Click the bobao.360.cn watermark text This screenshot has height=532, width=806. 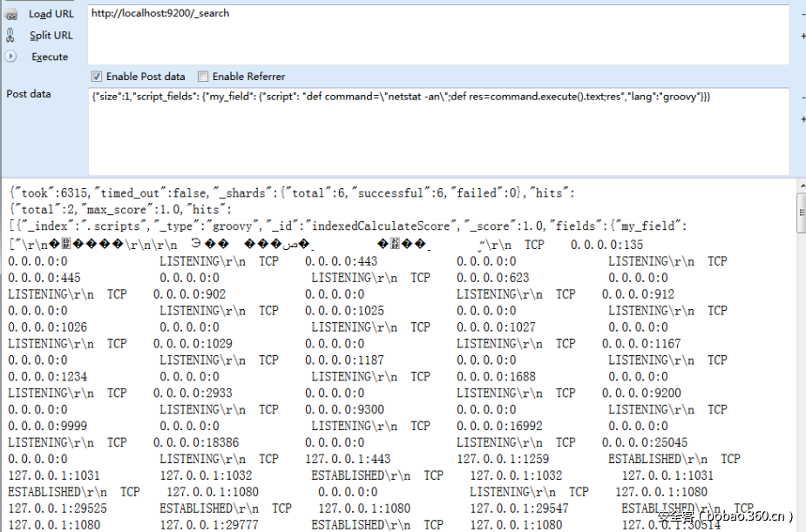[725, 516]
